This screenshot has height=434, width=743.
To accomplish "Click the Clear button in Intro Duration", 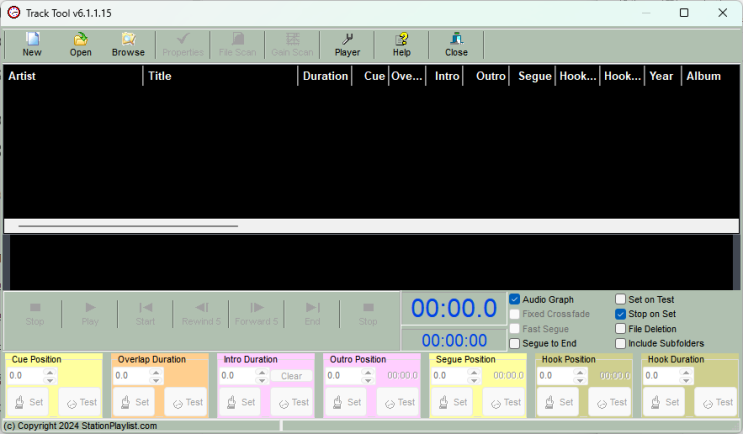I will (291, 376).
